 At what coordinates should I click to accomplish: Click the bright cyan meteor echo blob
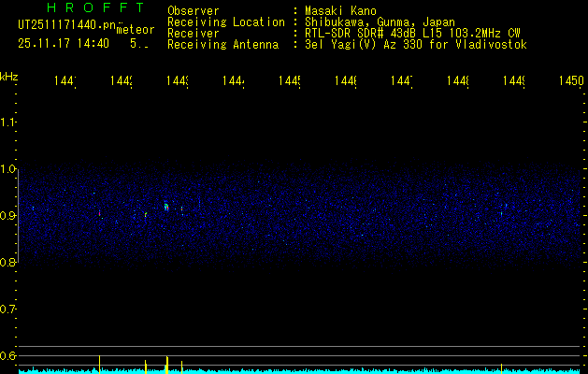click(166, 206)
